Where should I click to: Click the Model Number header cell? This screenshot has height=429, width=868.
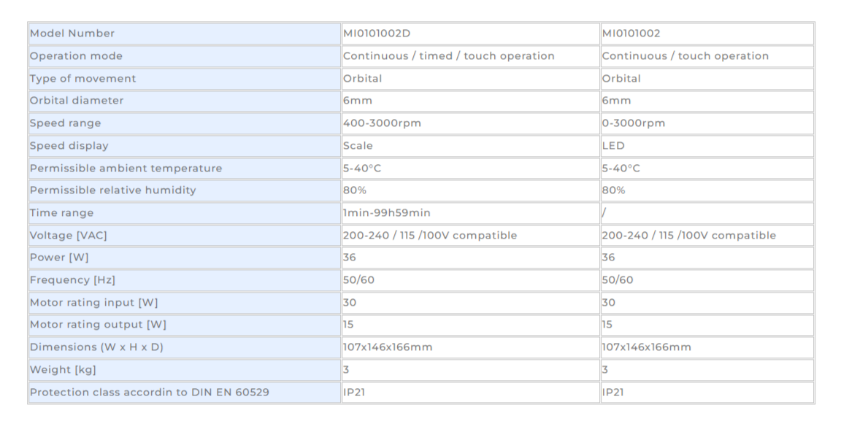(185, 34)
